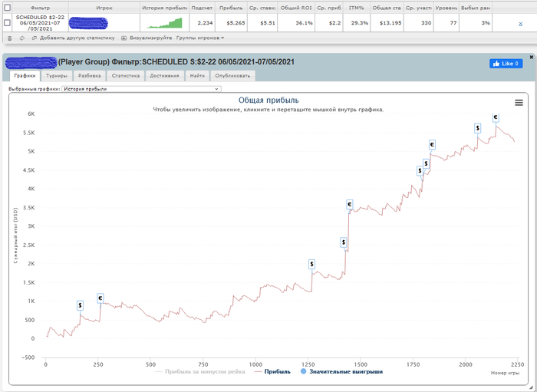This screenshot has width=537, height=392.
Task: Click the euro marker near 3.5K profit level
Action: pos(350,204)
